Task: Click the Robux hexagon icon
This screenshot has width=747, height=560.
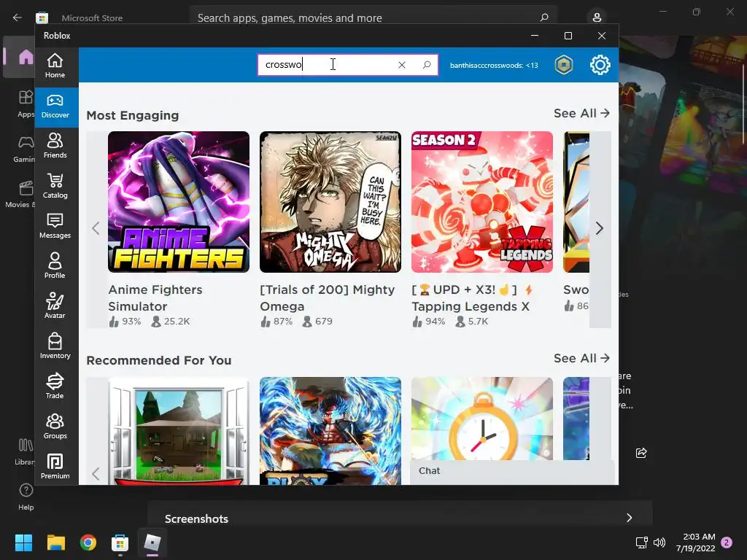Action: [x=564, y=65]
